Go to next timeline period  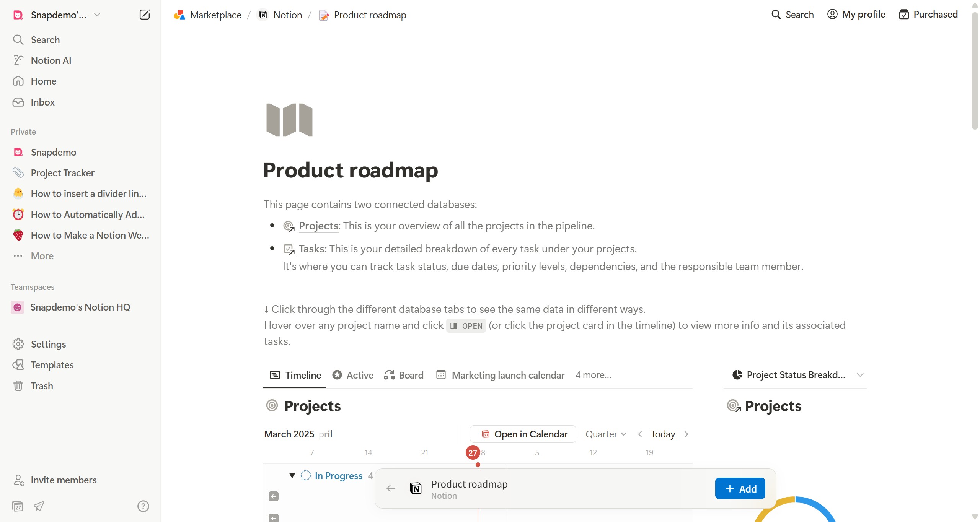686,434
